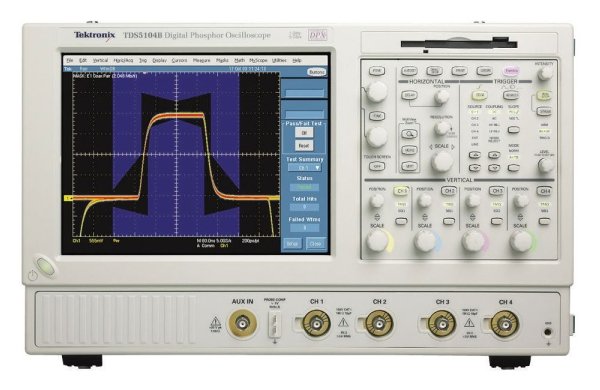
Task: Click the CH 2 vertical SCALE knob with blue ring
Action: tap(426, 242)
